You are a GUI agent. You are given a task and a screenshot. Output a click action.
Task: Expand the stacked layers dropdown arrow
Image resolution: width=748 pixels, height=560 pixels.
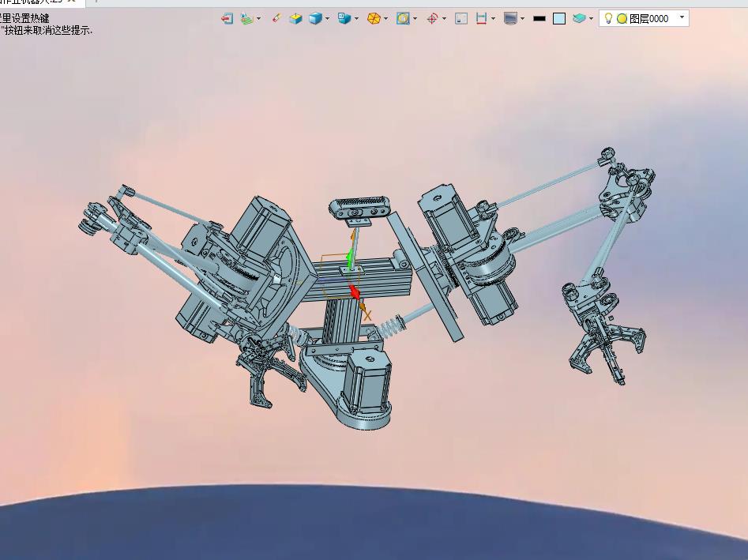click(592, 19)
